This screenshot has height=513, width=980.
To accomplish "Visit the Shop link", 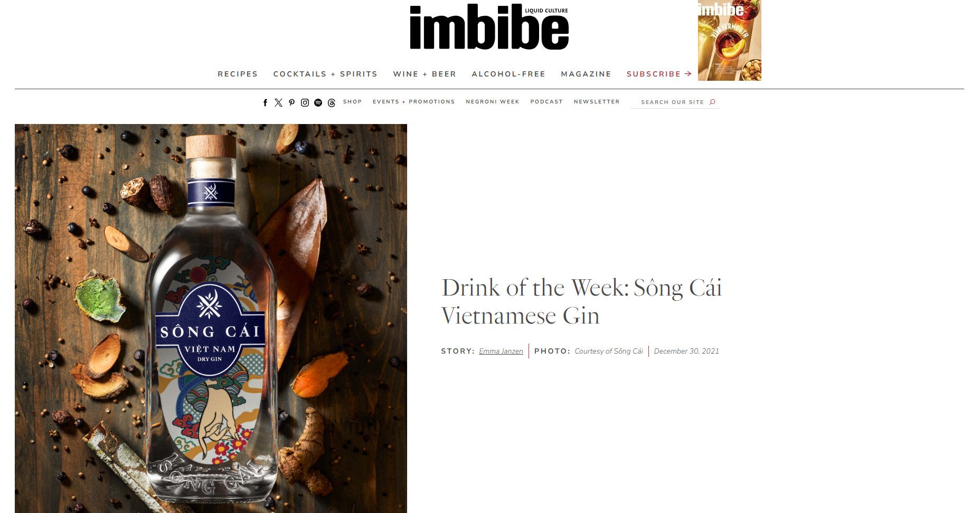I will click(x=352, y=101).
